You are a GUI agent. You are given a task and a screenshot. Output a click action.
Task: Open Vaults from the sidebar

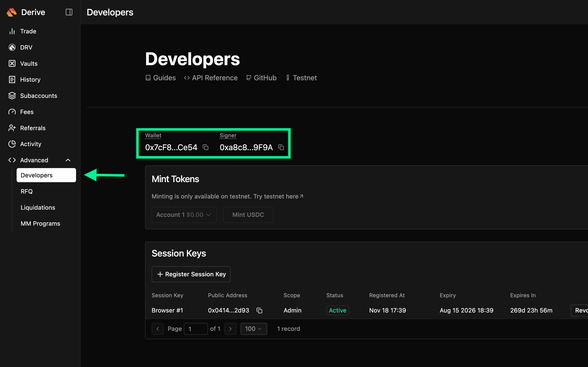point(29,64)
